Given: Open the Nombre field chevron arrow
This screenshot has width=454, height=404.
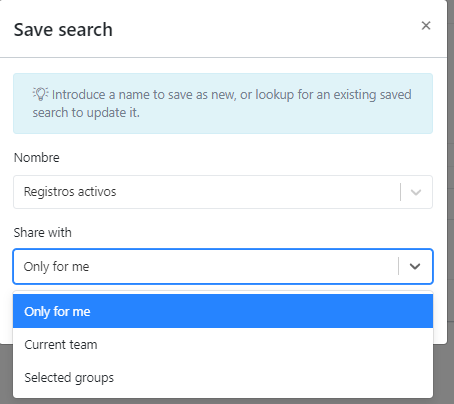Looking at the screenshot, I should (416, 192).
